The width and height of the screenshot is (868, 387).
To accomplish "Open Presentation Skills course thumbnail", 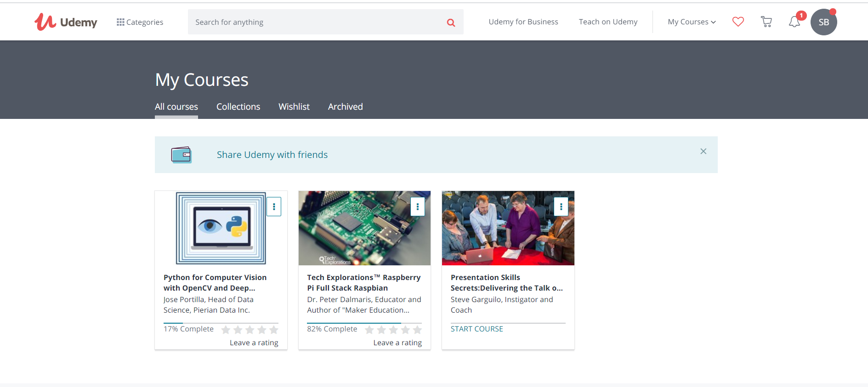I will click(x=508, y=228).
